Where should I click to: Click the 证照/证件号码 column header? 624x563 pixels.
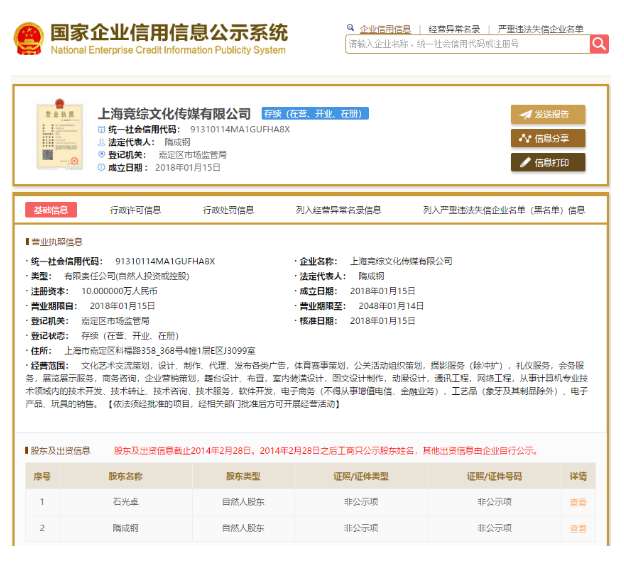(x=494, y=476)
